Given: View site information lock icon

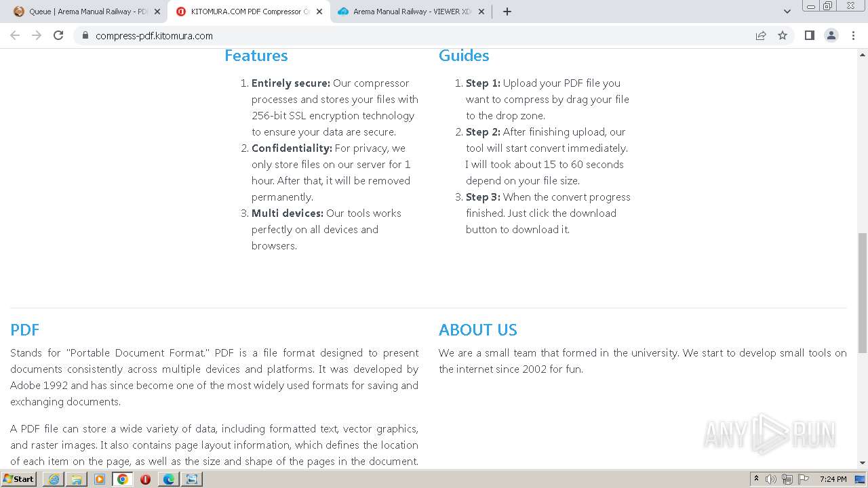Looking at the screenshot, I should 85,35.
